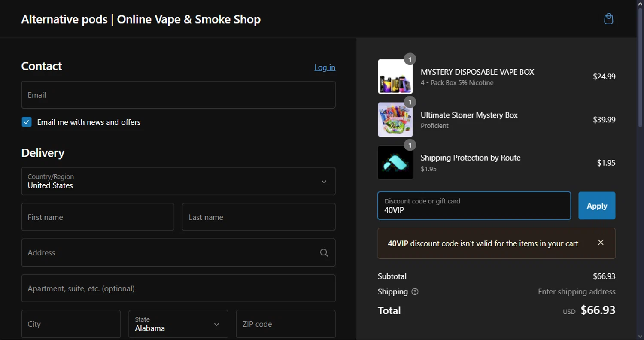Screen dimensions: 644x340
Task: Click the First name field
Action: point(97,217)
